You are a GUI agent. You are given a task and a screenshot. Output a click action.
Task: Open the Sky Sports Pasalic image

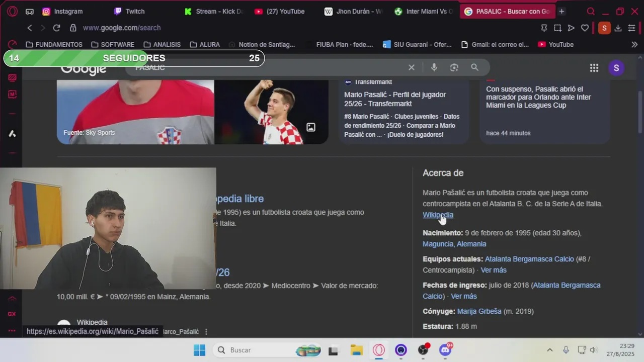tap(135, 112)
